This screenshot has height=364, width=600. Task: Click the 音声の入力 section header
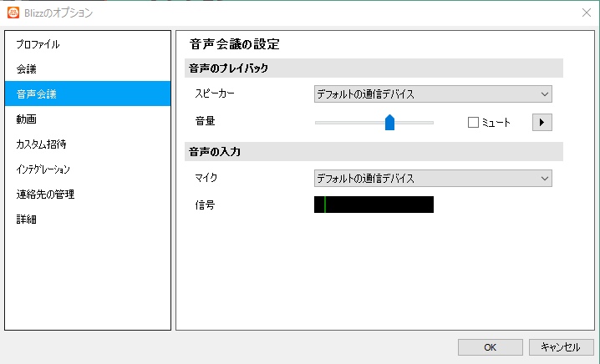(374, 151)
